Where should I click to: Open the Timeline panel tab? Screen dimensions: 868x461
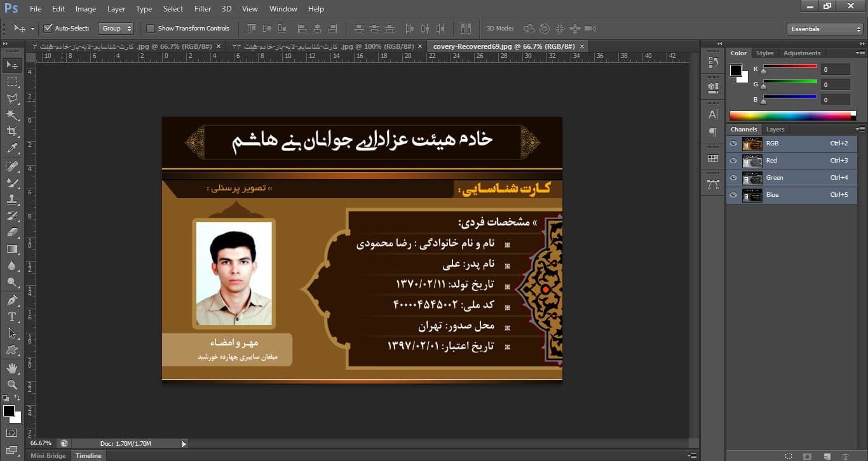88,456
